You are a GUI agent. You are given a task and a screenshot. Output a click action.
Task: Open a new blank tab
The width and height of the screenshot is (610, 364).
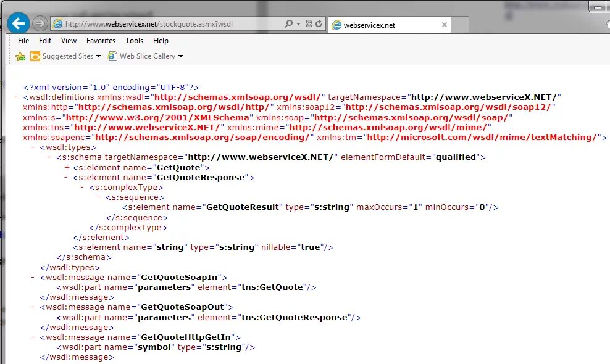point(460,25)
